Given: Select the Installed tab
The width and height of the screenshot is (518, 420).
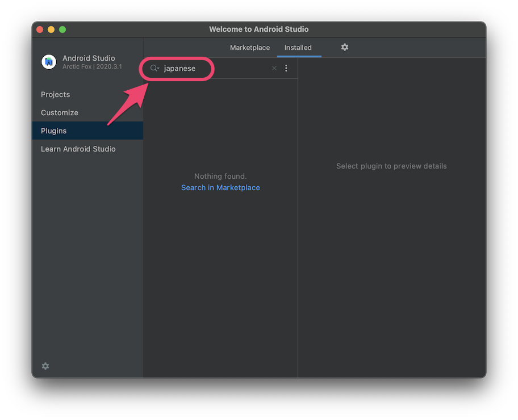Looking at the screenshot, I should point(298,48).
